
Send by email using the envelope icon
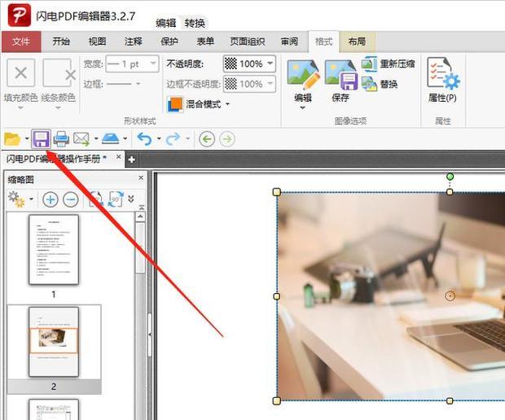coord(81,139)
